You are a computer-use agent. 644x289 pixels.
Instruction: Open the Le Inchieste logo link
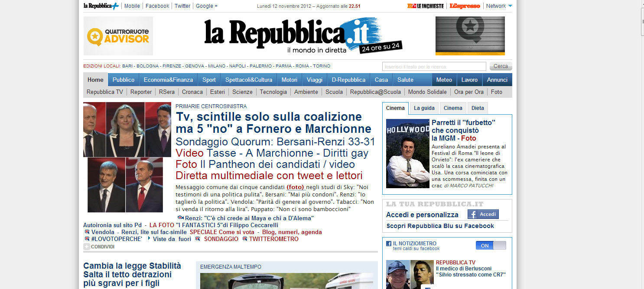click(x=425, y=6)
